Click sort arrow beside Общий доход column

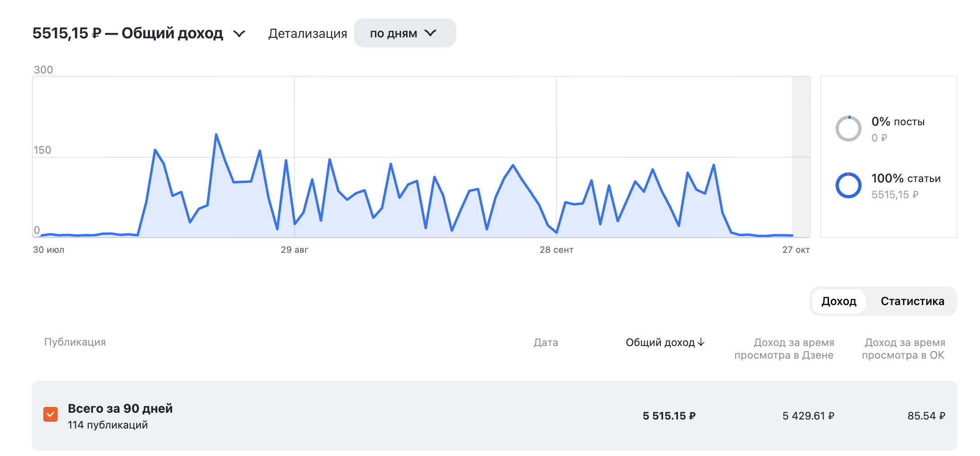tap(701, 342)
